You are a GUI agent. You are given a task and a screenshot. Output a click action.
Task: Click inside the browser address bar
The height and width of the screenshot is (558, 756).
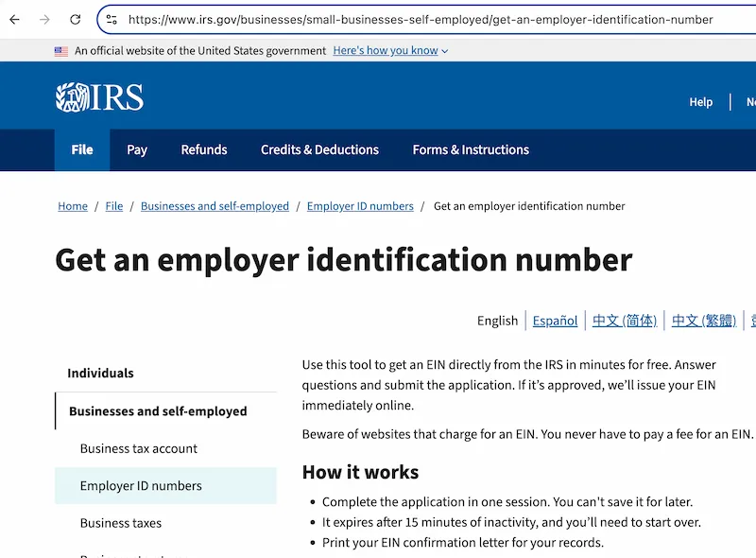378,19
